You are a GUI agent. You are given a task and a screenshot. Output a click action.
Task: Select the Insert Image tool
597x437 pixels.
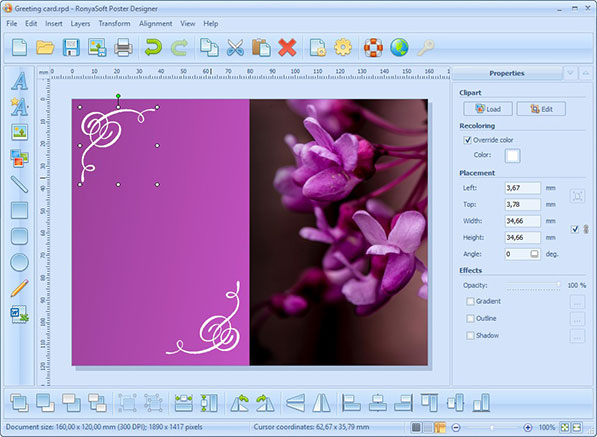pos(19,132)
